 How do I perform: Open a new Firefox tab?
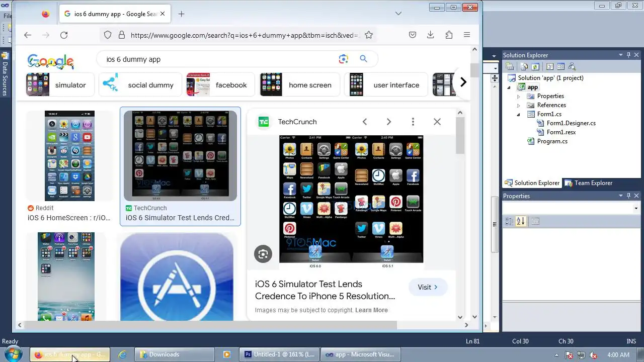coord(182,14)
